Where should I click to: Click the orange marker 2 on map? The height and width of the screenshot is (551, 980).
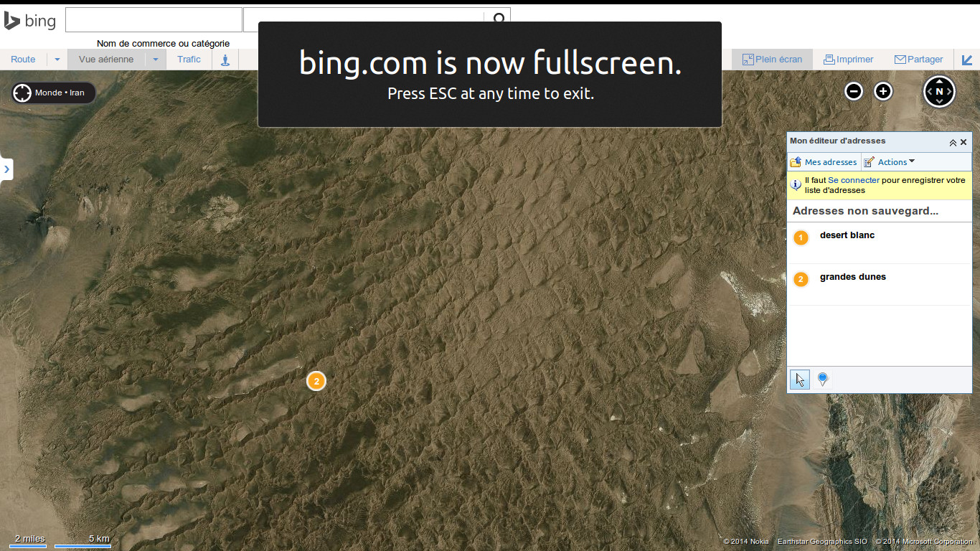(316, 381)
